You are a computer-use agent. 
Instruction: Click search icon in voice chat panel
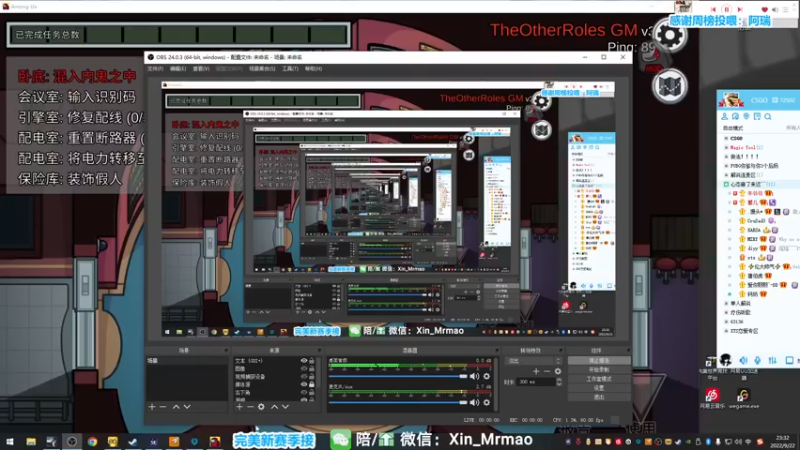coord(768,117)
